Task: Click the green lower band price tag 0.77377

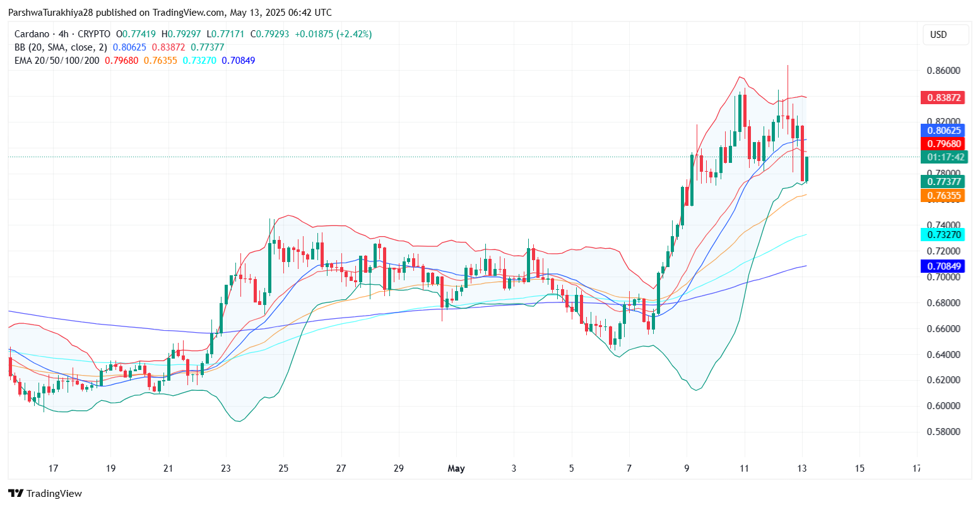Action: coord(943,182)
